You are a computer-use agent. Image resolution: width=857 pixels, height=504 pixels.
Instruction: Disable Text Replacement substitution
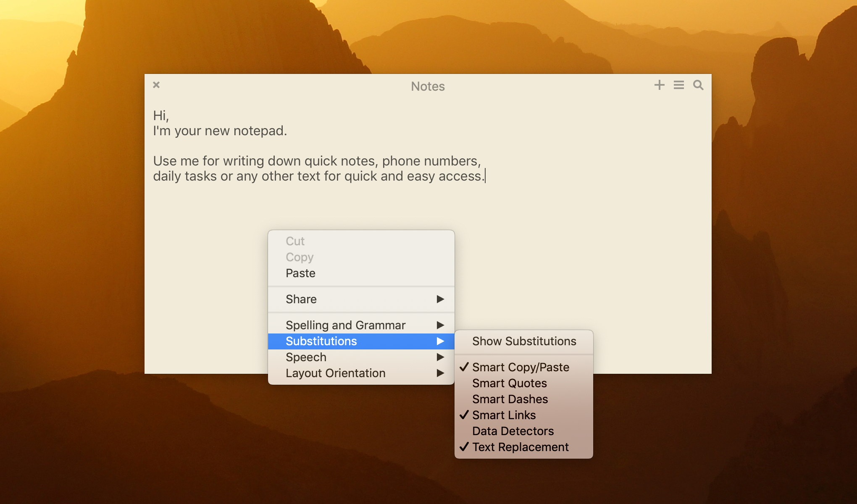521,446
